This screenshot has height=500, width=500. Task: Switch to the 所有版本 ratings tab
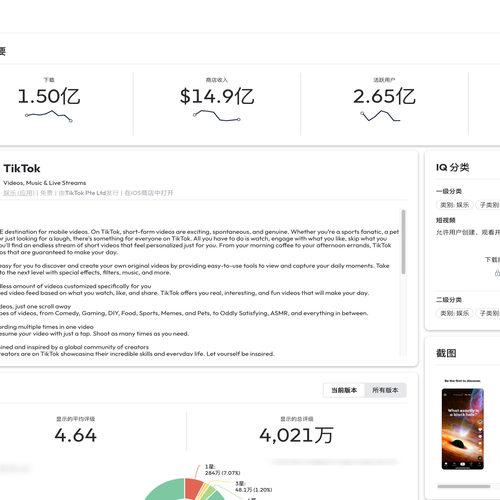coord(385,390)
